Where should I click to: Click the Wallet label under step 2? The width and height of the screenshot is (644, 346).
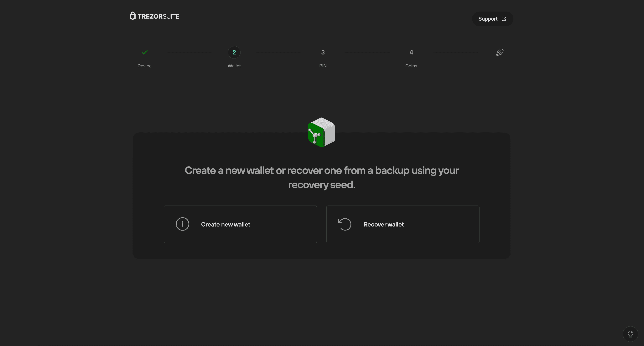click(234, 66)
